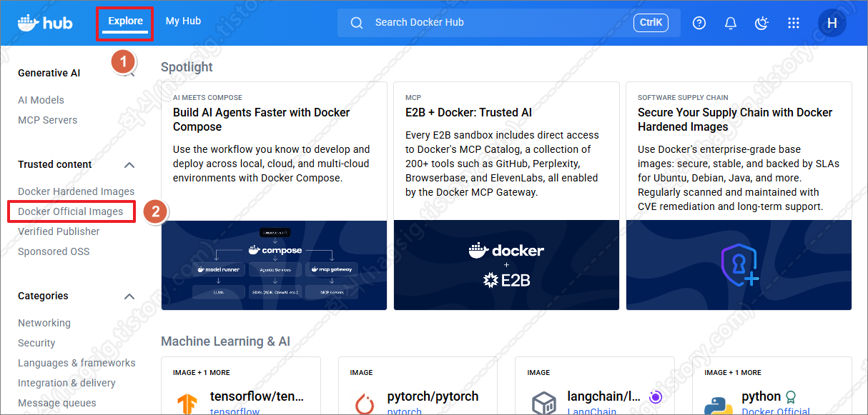Click in the Search Docker Hub field
Screen dimensions: 868x415
pyautogui.click(x=508, y=23)
